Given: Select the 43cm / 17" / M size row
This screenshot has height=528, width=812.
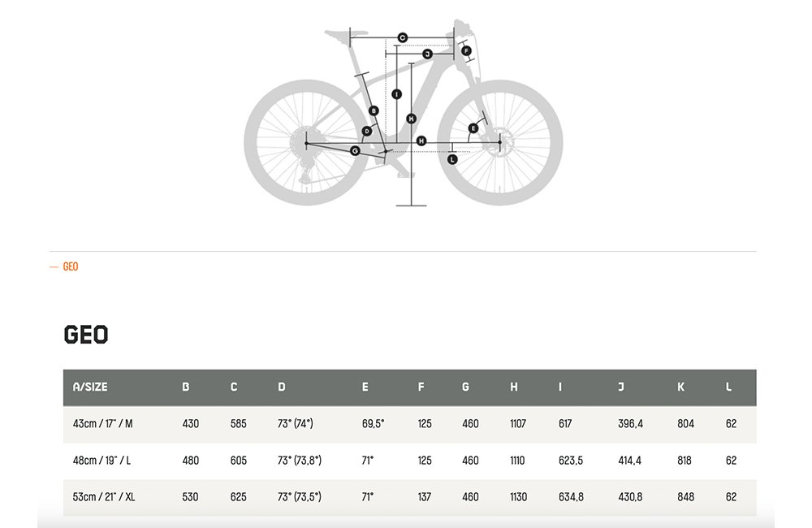Looking at the screenshot, I should tap(409, 424).
